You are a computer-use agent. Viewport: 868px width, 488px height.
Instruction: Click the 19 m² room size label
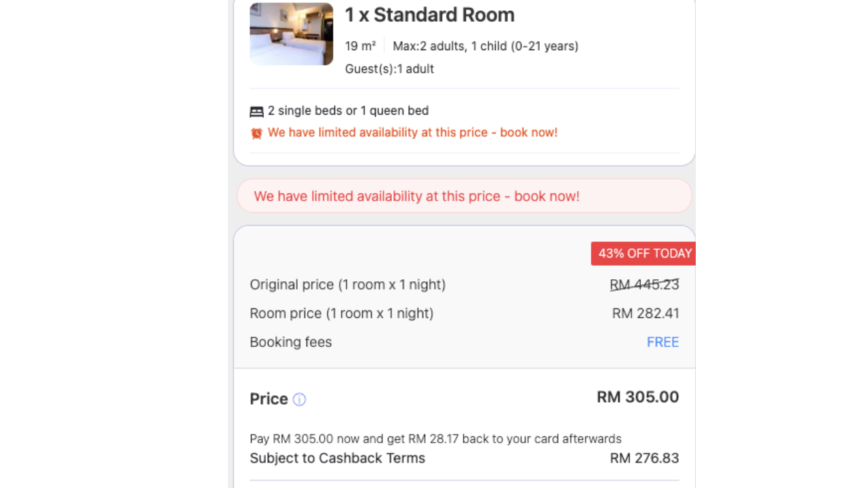pos(360,46)
